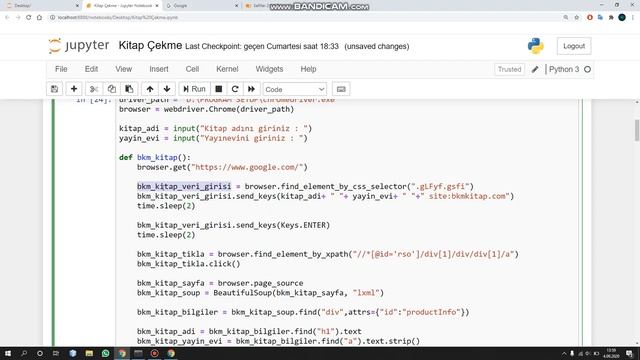The image size is (640, 360).
Task: Go back in browser history
Action: (7, 18)
